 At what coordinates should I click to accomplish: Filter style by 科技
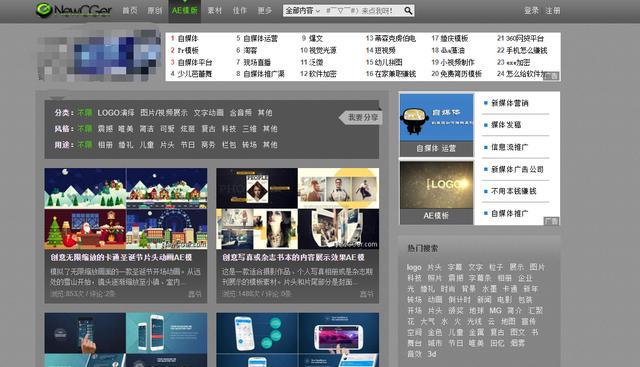click(229, 129)
